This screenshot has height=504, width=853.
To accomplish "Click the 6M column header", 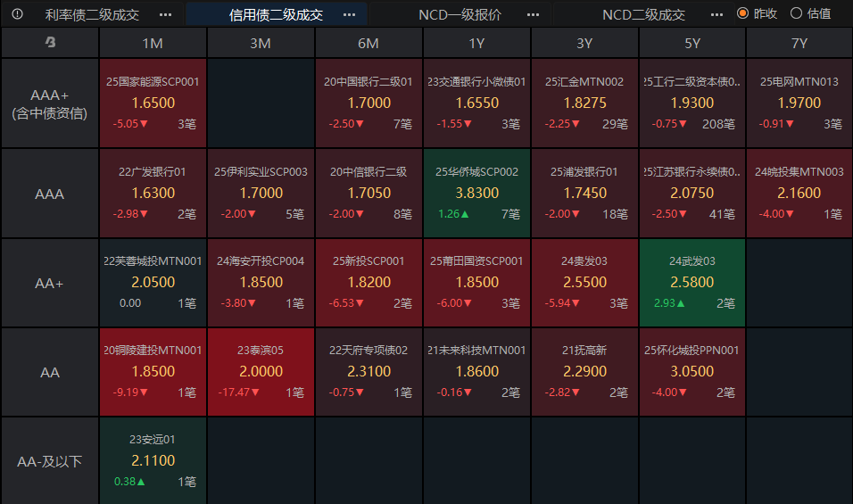I will click(x=369, y=43).
